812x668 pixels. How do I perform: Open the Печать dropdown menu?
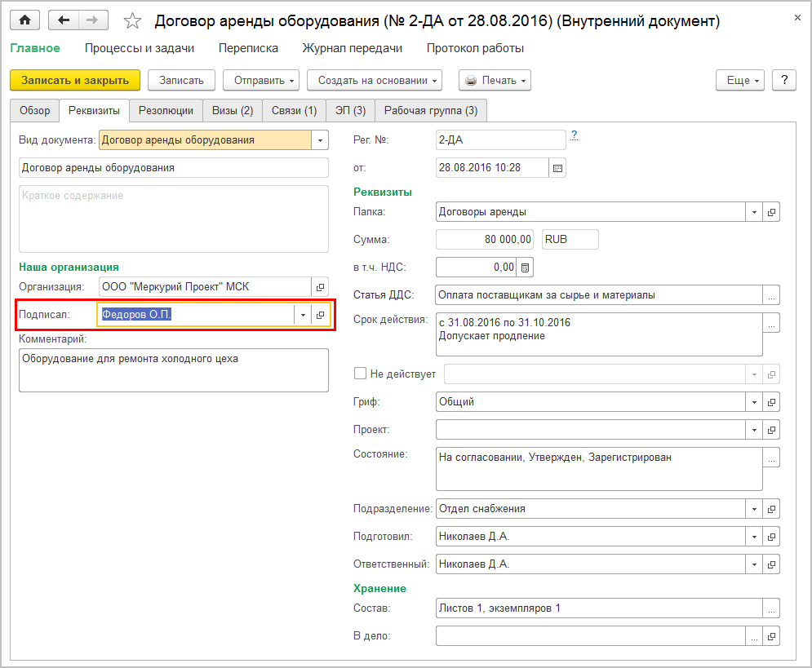point(495,80)
